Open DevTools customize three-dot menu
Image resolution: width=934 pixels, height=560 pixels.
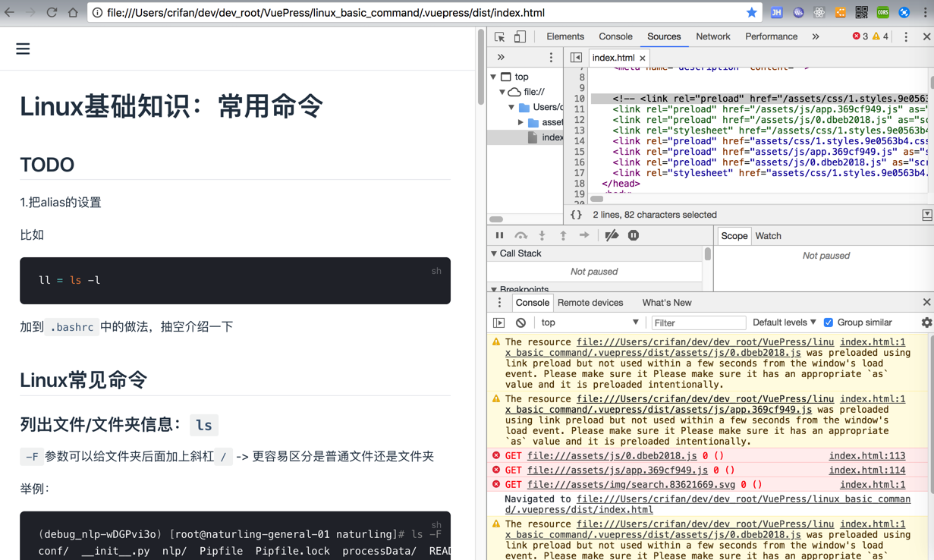click(x=906, y=36)
